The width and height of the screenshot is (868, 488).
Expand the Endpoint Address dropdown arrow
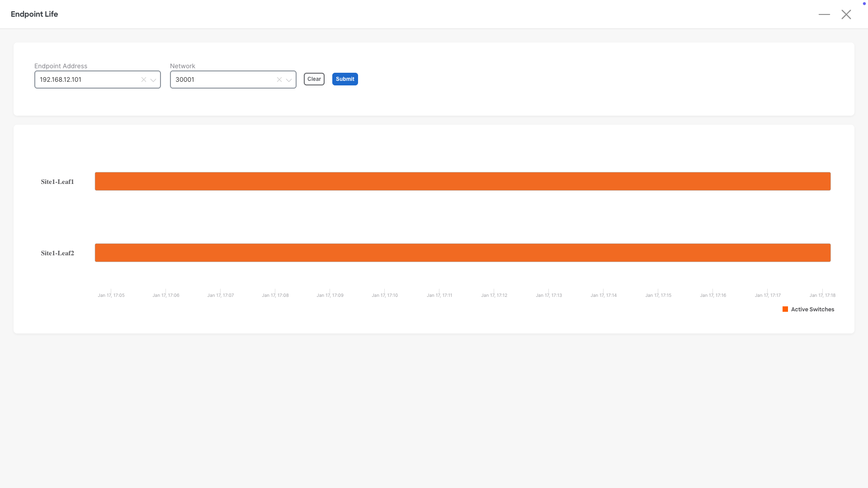(x=153, y=80)
